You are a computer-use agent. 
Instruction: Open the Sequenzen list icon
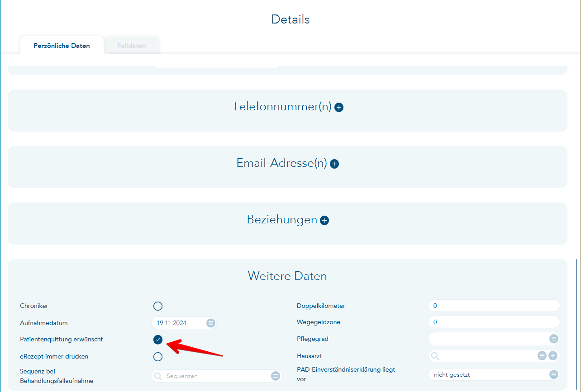(276, 376)
